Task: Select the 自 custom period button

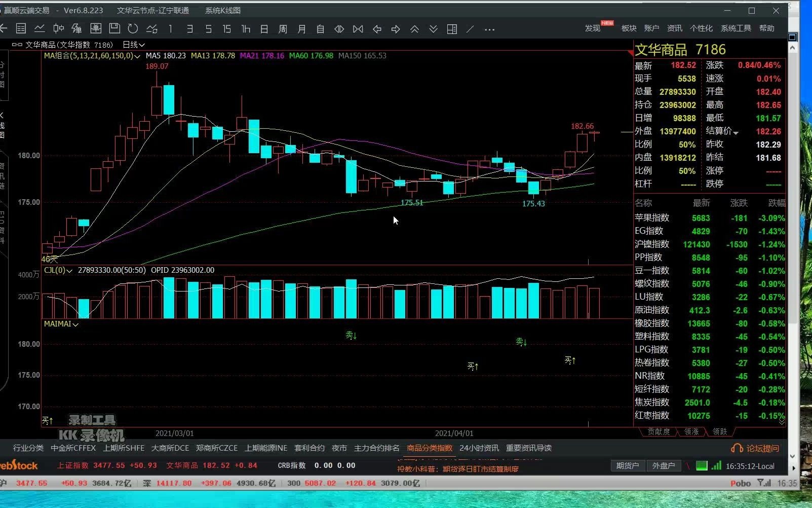Action: 320,29
